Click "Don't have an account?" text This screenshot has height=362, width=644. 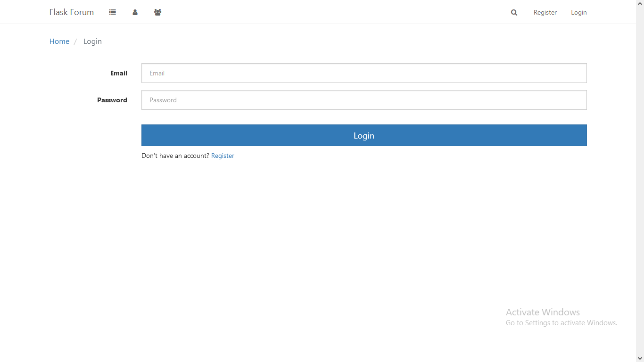pyautogui.click(x=175, y=156)
